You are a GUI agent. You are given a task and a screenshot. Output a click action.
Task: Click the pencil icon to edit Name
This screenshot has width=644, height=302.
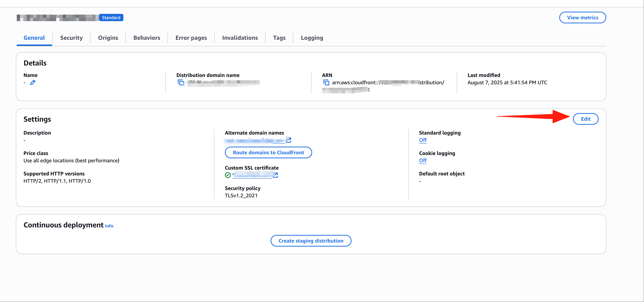click(x=33, y=83)
